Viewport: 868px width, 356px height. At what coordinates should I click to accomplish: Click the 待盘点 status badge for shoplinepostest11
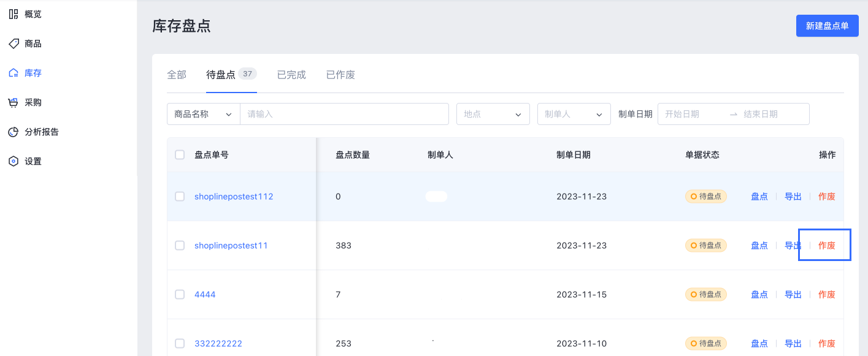click(706, 246)
